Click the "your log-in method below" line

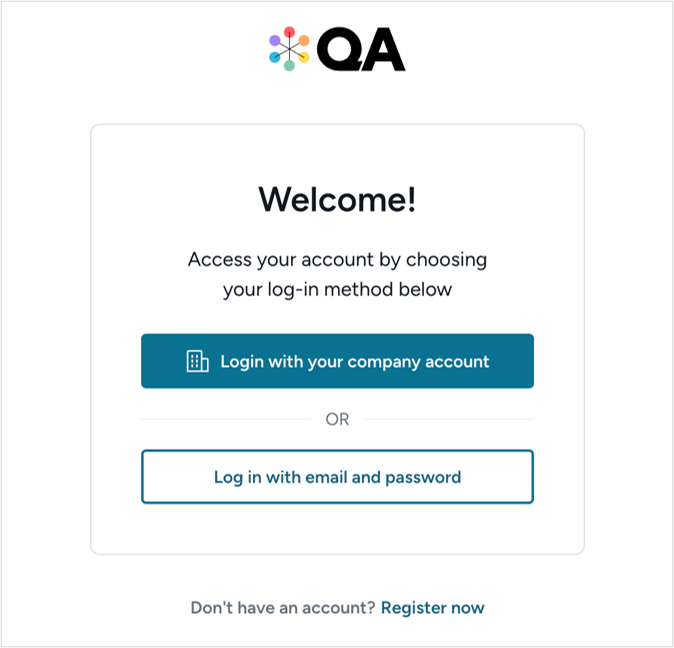337,290
